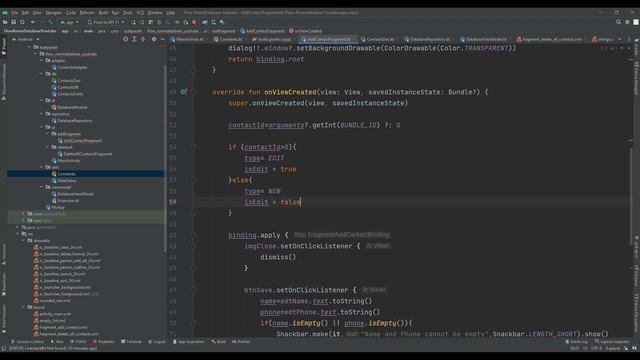
Task: Open the Build tool window at bottom
Action: tap(219, 342)
